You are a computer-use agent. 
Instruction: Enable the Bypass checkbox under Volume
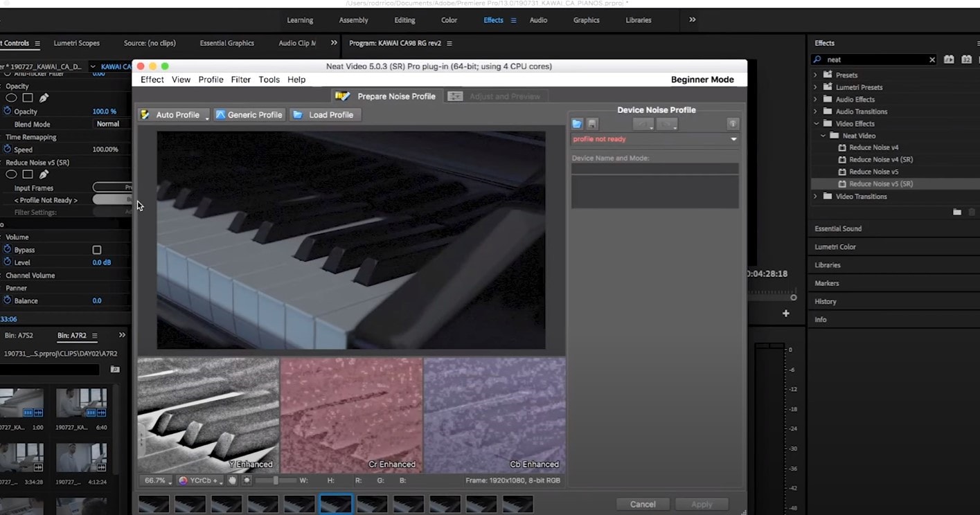97,250
